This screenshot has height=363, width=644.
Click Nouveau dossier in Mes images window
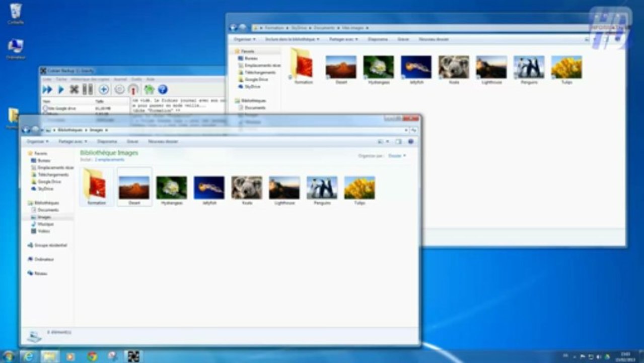pos(434,39)
